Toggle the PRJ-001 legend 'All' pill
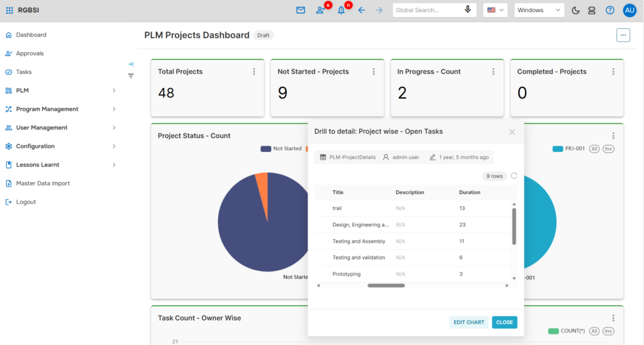The height and width of the screenshot is (345, 644). (594, 149)
